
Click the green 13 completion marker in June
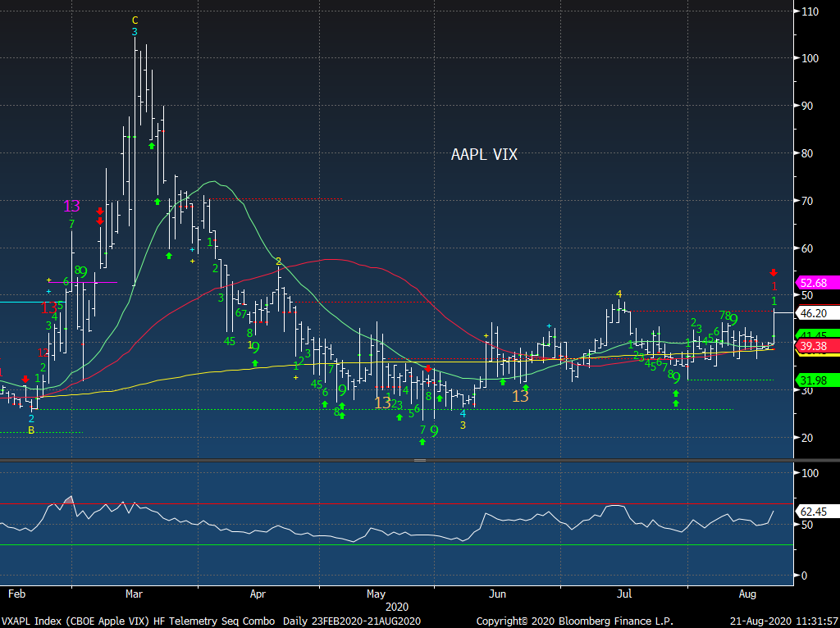pos(520,396)
